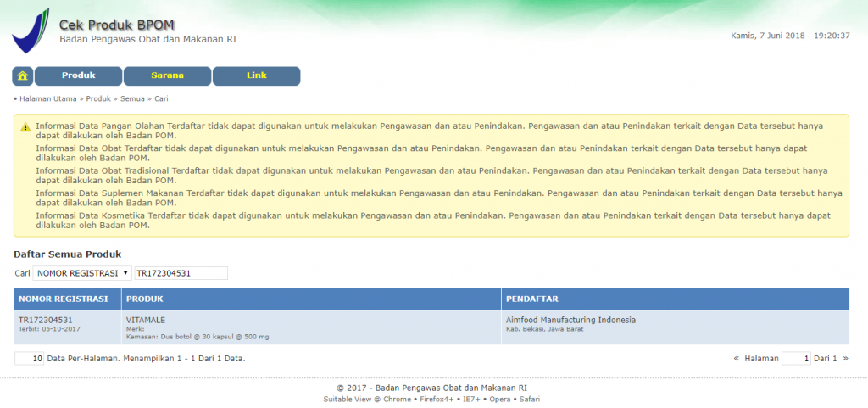
Task: Click the PRODUK column header
Action: (x=311, y=299)
